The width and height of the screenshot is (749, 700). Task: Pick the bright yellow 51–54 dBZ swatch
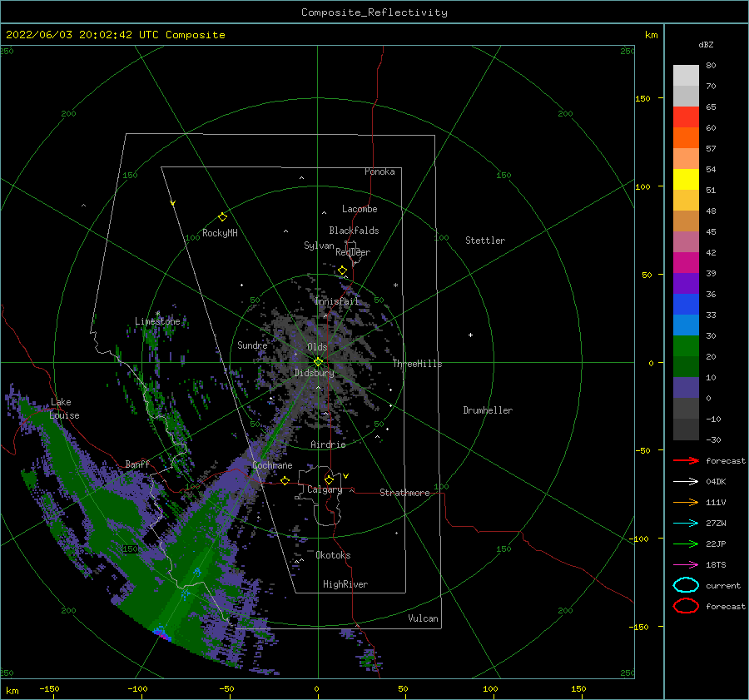click(686, 179)
